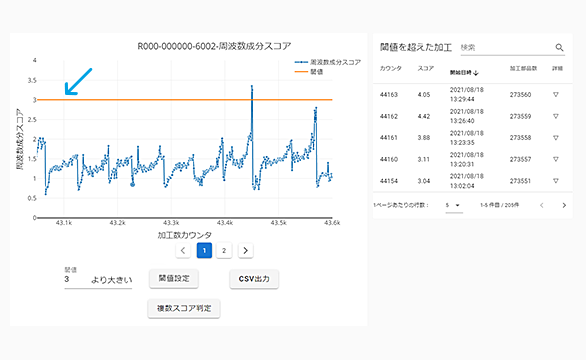Screen dimensions: 586x360
Task: Select score cell 3.11
Action: [424, 159]
